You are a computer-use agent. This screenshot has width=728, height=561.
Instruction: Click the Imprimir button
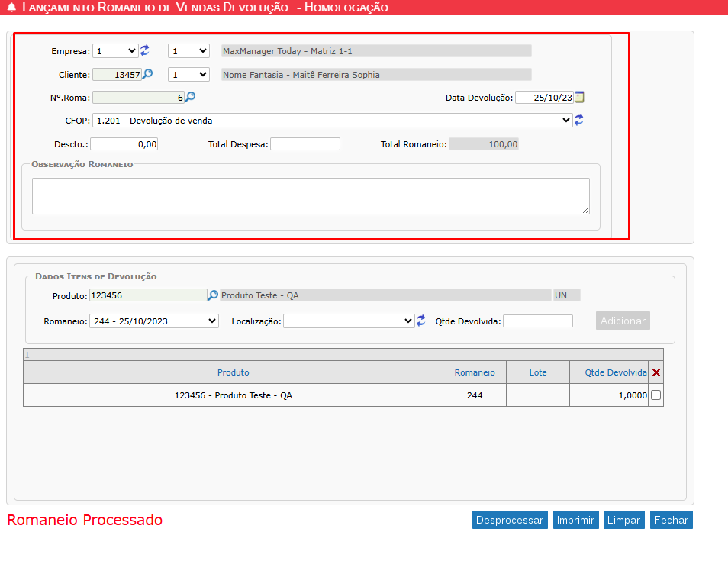tap(576, 520)
